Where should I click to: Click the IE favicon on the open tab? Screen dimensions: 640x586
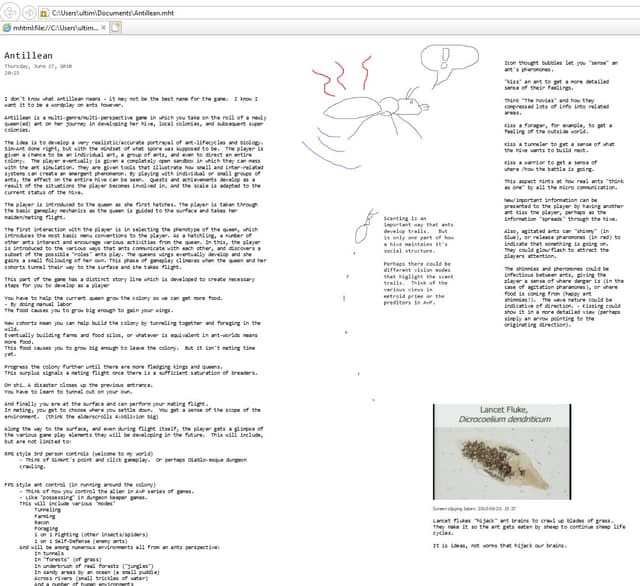[8, 29]
